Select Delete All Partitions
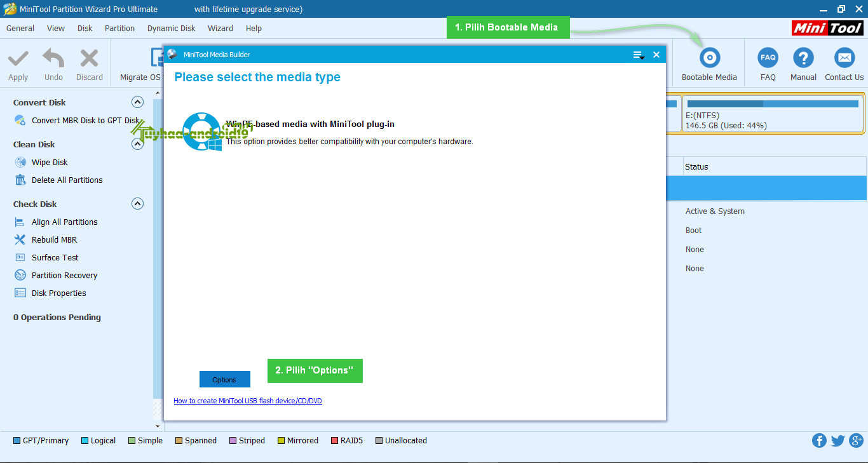This screenshot has width=868, height=463. [x=58, y=180]
